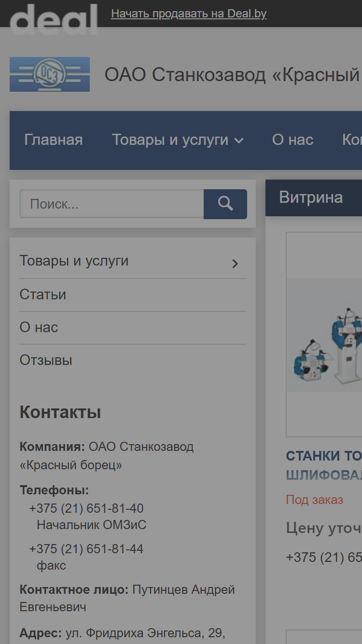Open company title 'ОАО Станкозавод «Красный'

click(x=233, y=75)
